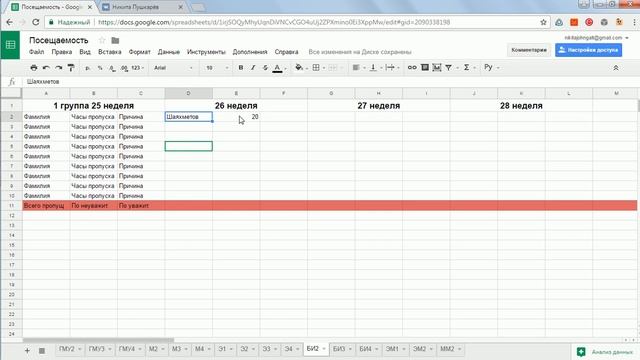Decrease decimal places

pyautogui.click(x=112, y=68)
